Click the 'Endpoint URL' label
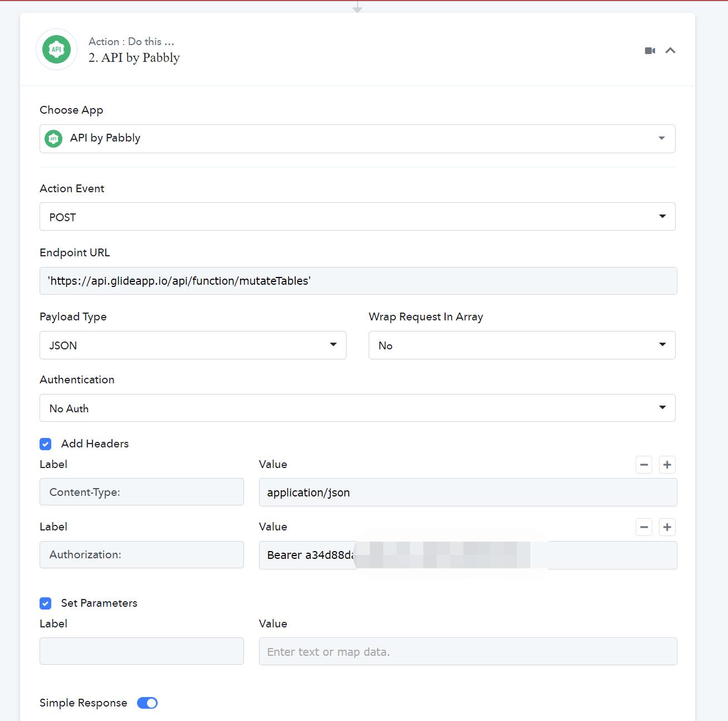 tap(75, 253)
